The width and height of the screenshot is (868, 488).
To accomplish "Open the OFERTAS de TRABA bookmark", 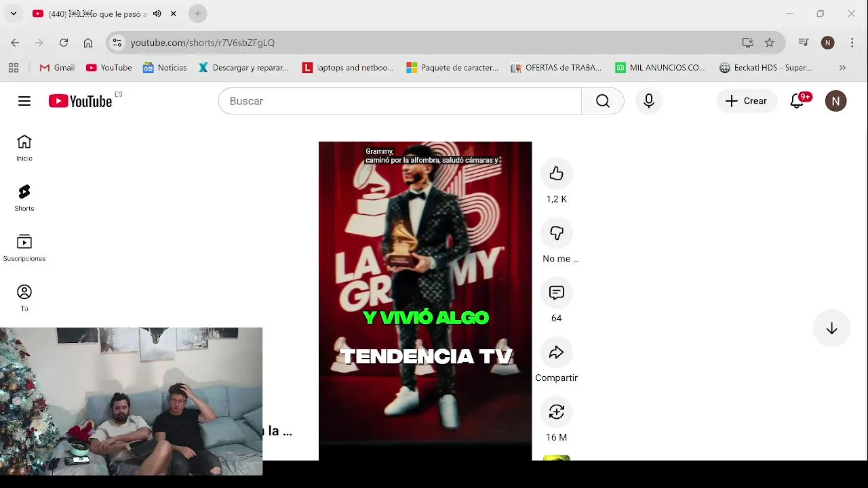I will [556, 68].
